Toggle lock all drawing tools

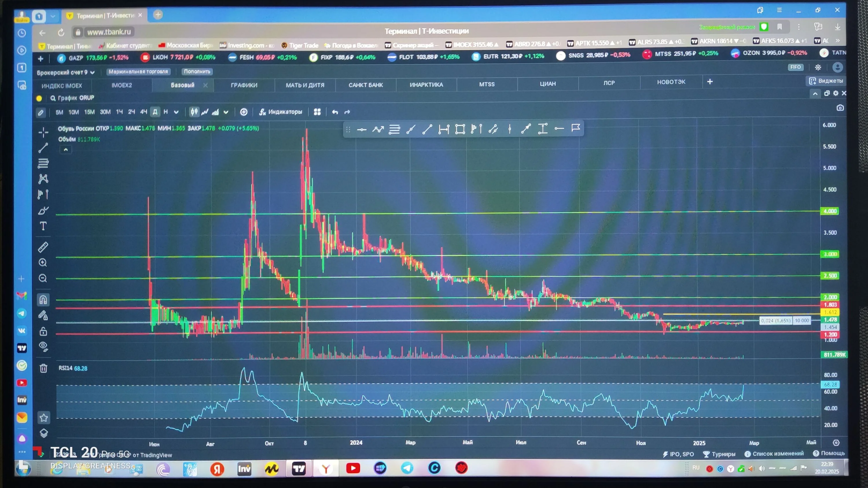(x=43, y=332)
